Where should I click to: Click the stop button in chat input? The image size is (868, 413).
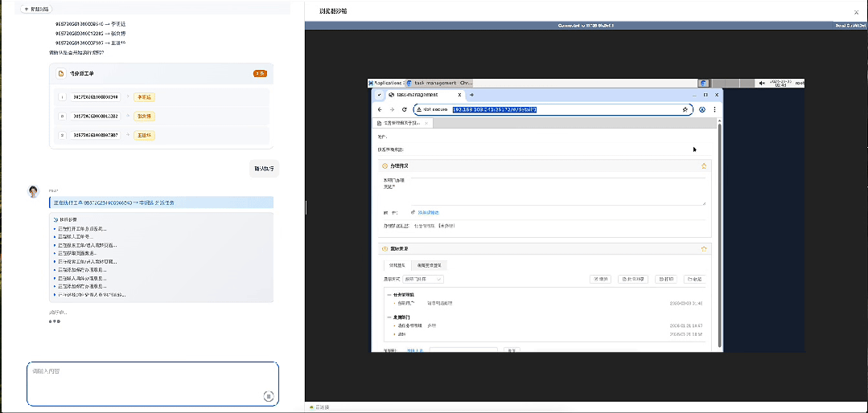269,395
